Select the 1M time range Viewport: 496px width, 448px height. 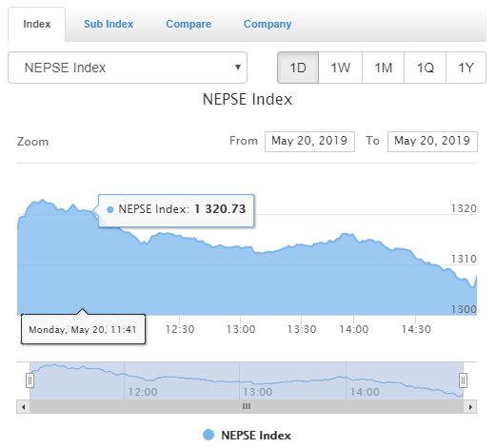click(x=383, y=68)
